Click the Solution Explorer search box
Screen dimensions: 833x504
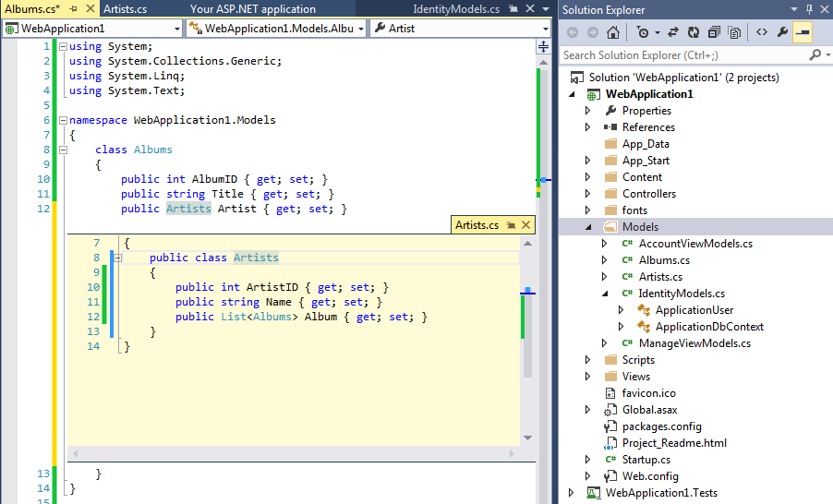(x=684, y=55)
